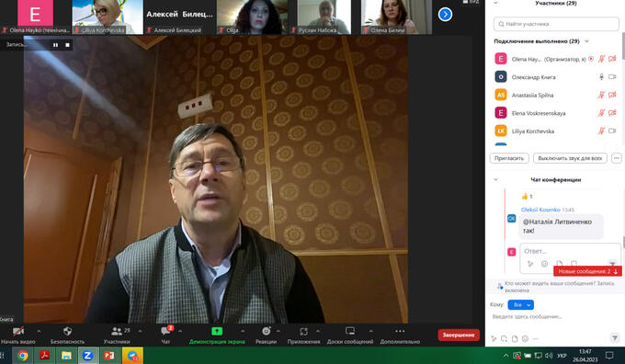Open the Security shield icon

tap(67, 331)
